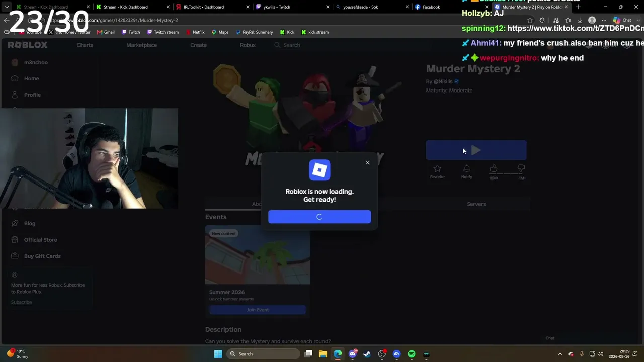
Task: Click the Join Event button
Action: click(258, 310)
